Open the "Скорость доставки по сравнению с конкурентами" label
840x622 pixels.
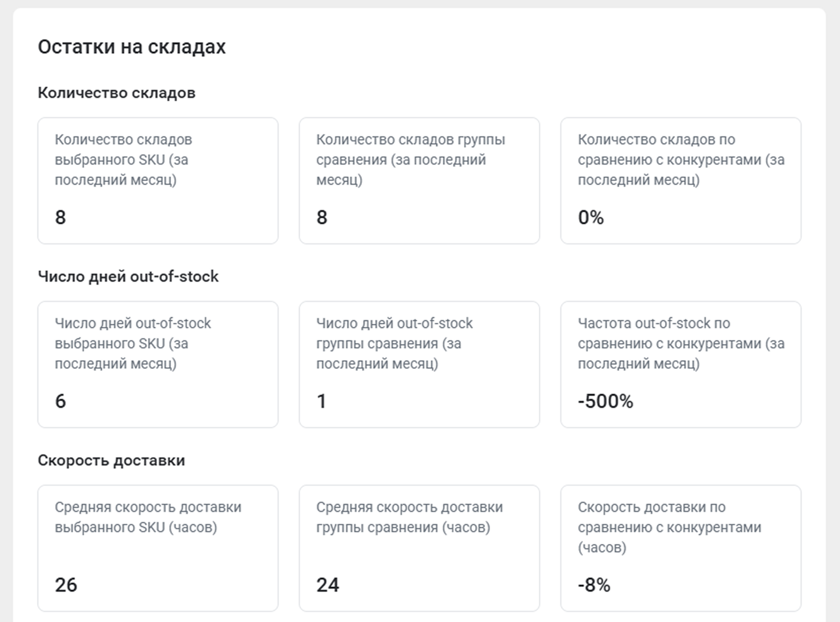coord(669,527)
